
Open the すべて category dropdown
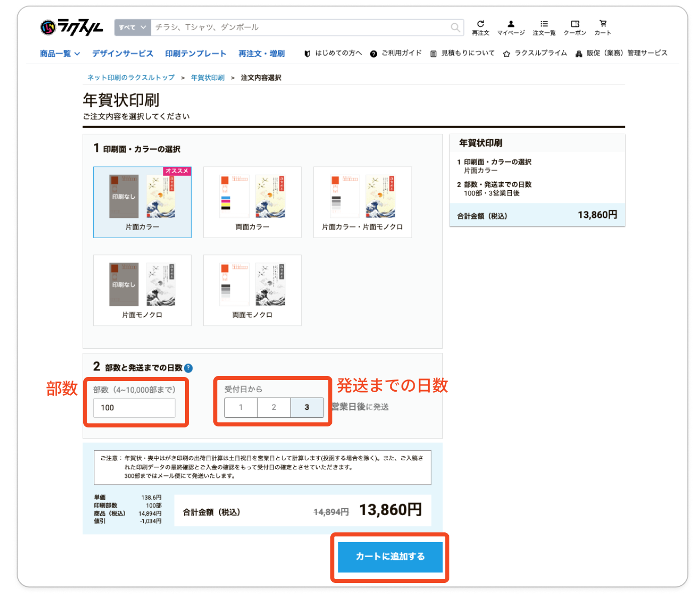pos(133,27)
